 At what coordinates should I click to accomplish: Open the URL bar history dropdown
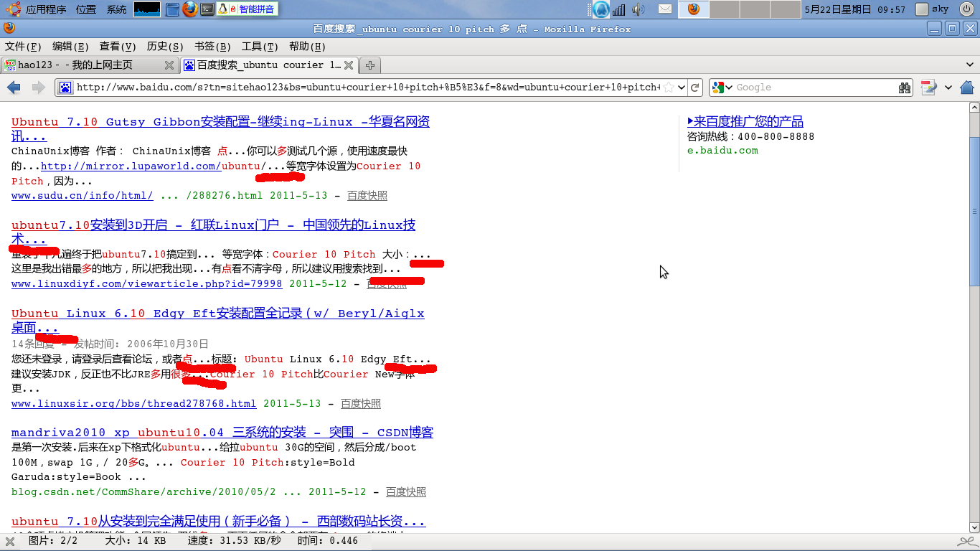[682, 88]
